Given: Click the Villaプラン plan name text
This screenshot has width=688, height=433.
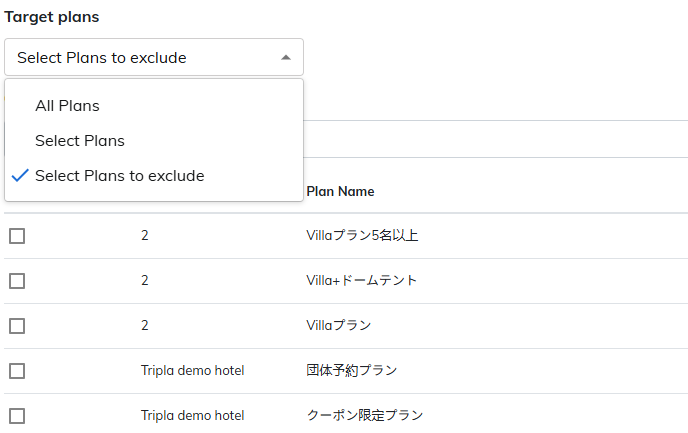Looking at the screenshot, I should pos(339,326).
